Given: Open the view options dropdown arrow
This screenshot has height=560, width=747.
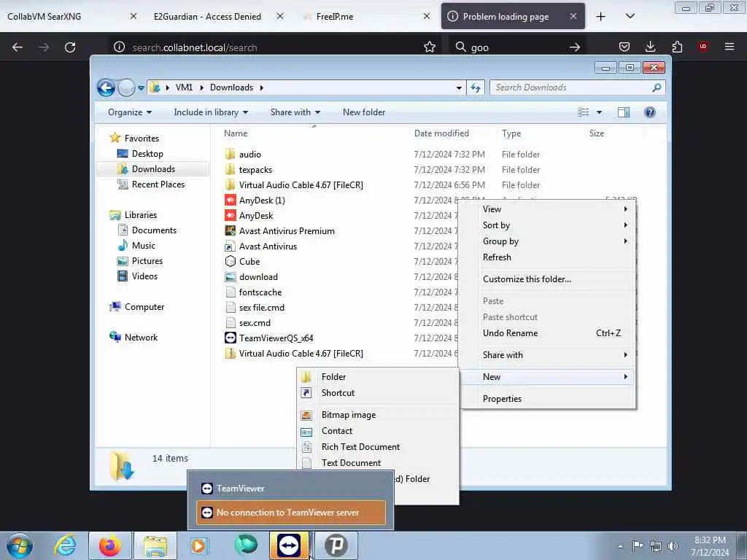Looking at the screenshot, I should (x=600, y=112).
